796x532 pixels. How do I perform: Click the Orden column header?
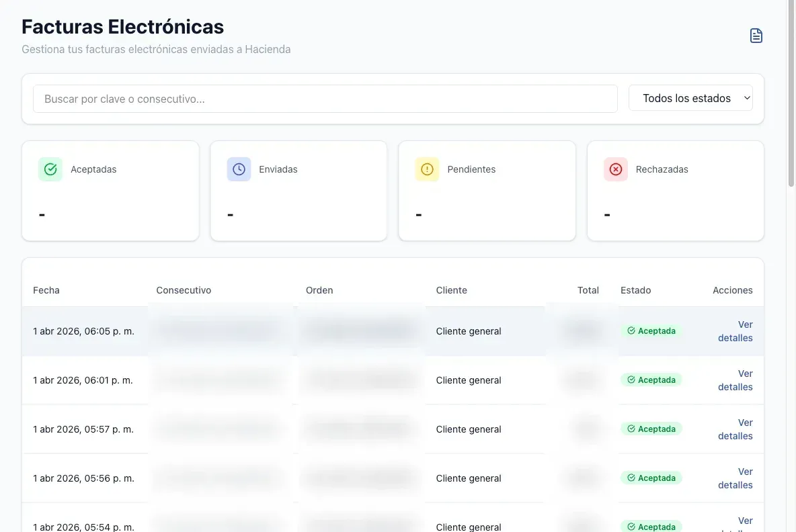click(x=319, y=290)
